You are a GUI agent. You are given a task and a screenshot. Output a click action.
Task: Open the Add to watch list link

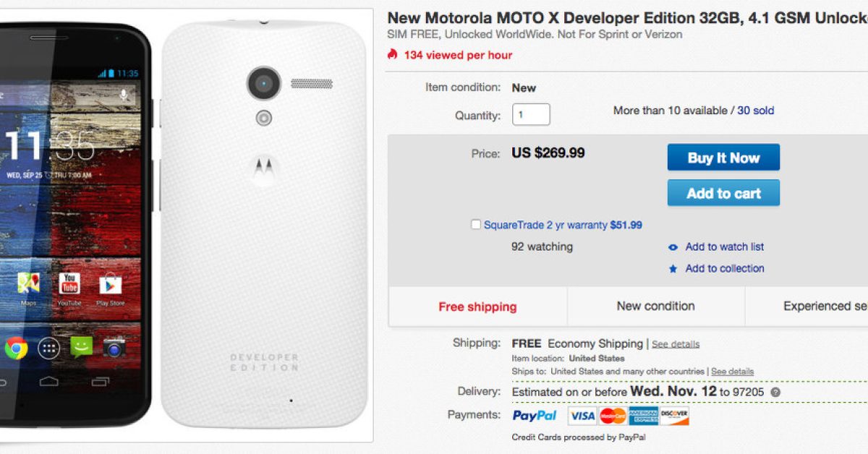(x=724, y=247)
